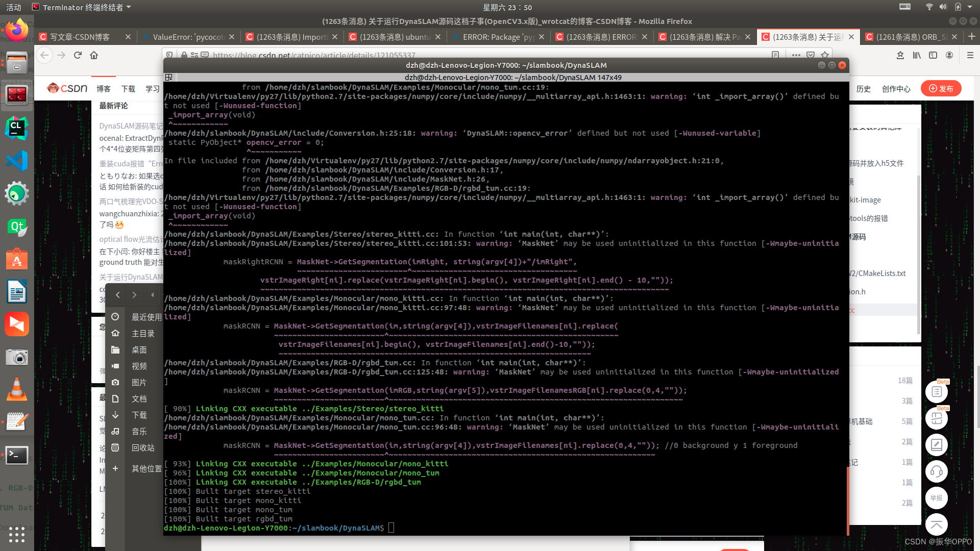Launch VLC media player from the dock
This screenshot has width=980, height=551.
[16, 390]
